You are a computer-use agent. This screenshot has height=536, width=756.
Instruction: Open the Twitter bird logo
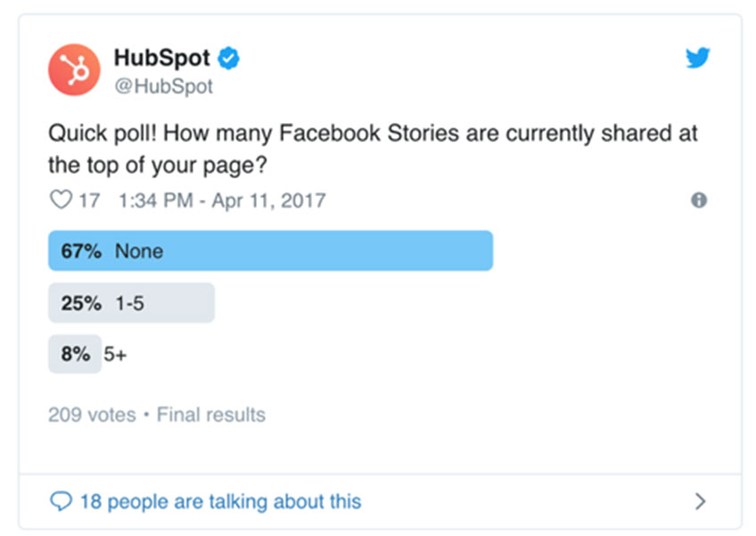[698, 57]
